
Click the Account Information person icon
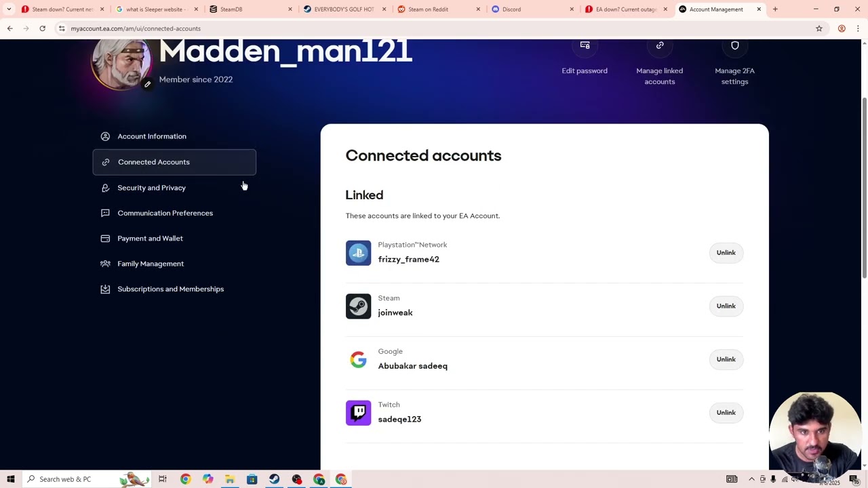105,136
